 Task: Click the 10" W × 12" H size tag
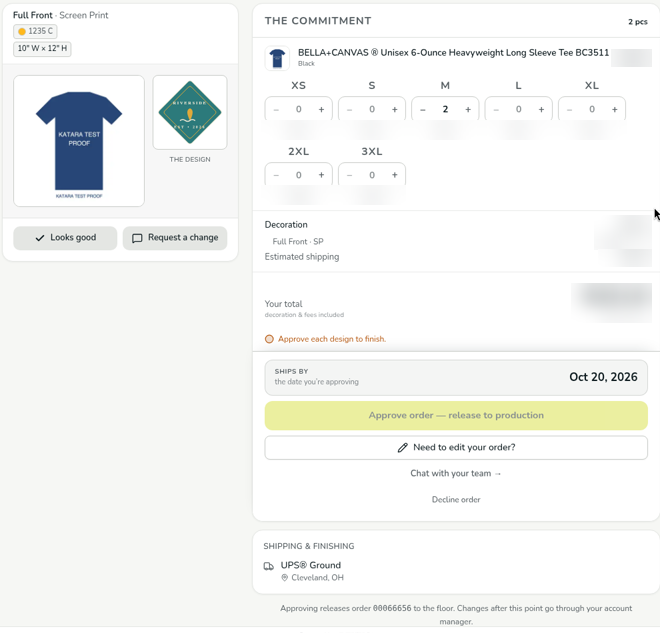click(x=42, y=48)
